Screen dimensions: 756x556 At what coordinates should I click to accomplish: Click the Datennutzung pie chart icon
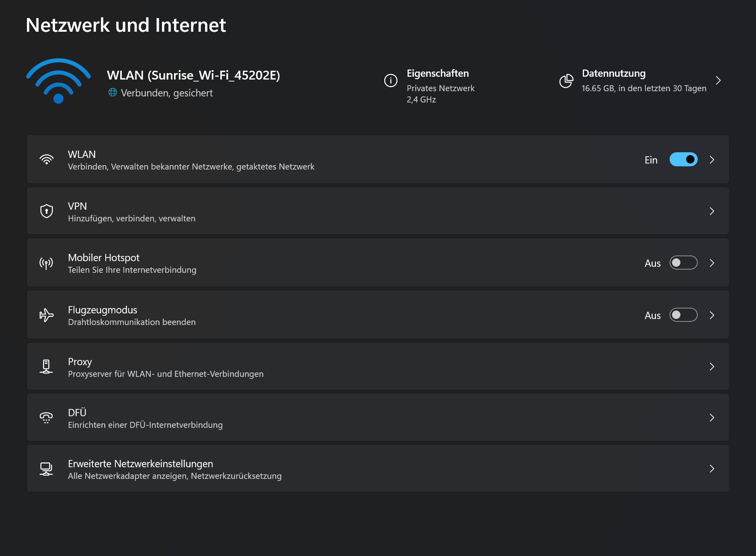point(566,80)
